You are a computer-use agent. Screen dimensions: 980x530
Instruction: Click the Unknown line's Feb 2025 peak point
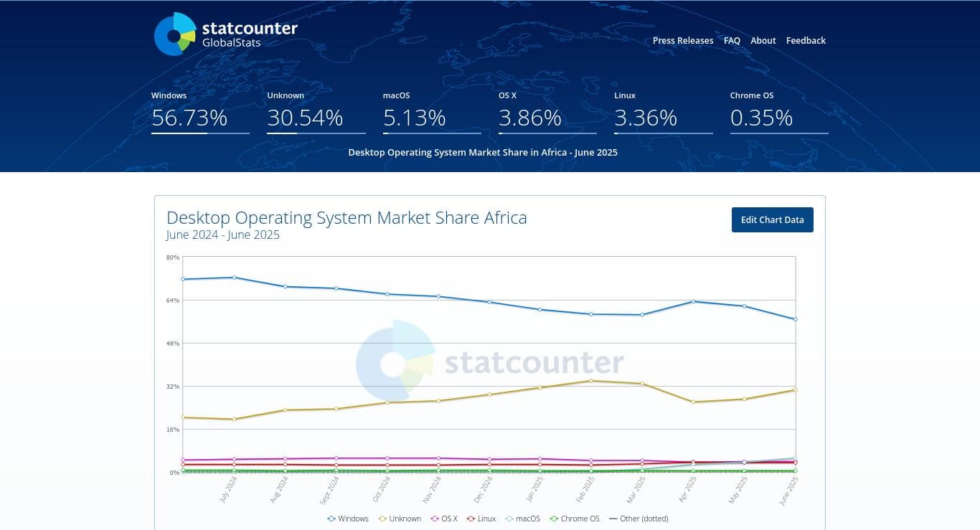click(x=591, y=381)
